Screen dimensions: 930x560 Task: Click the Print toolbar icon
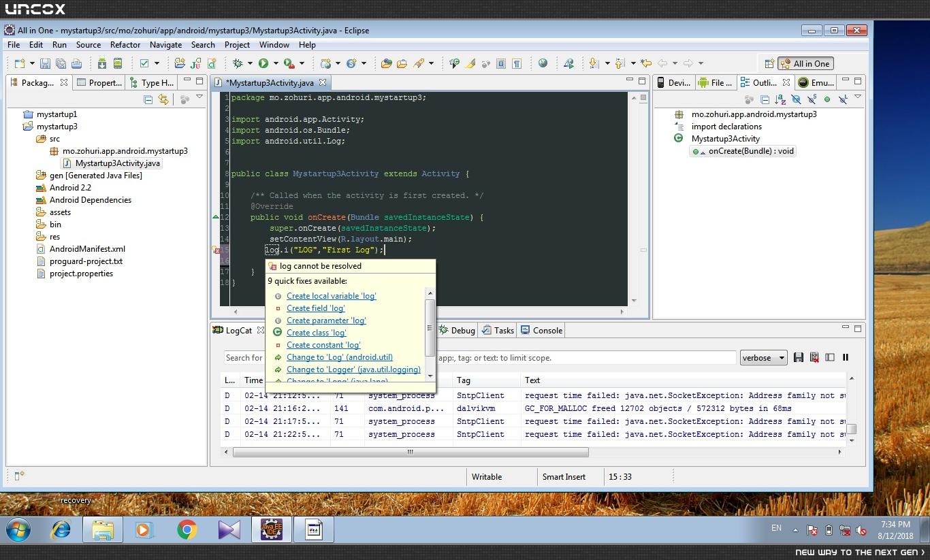(76, 63)
